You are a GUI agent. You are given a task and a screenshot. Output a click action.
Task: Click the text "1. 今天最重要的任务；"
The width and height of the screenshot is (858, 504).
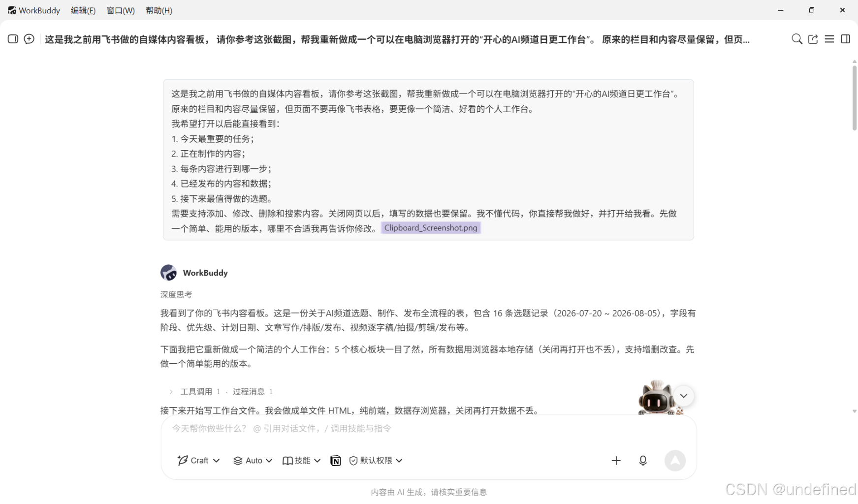(213, 139)
